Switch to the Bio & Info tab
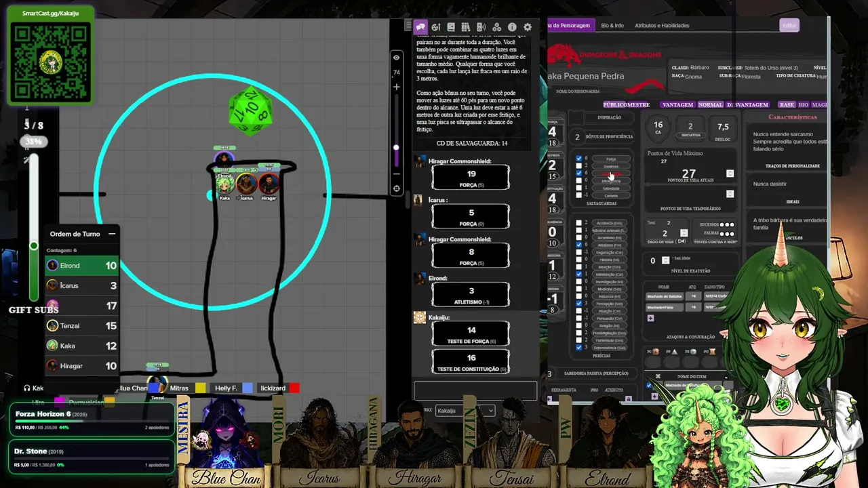868x488 pixels. tap(612, 26)
